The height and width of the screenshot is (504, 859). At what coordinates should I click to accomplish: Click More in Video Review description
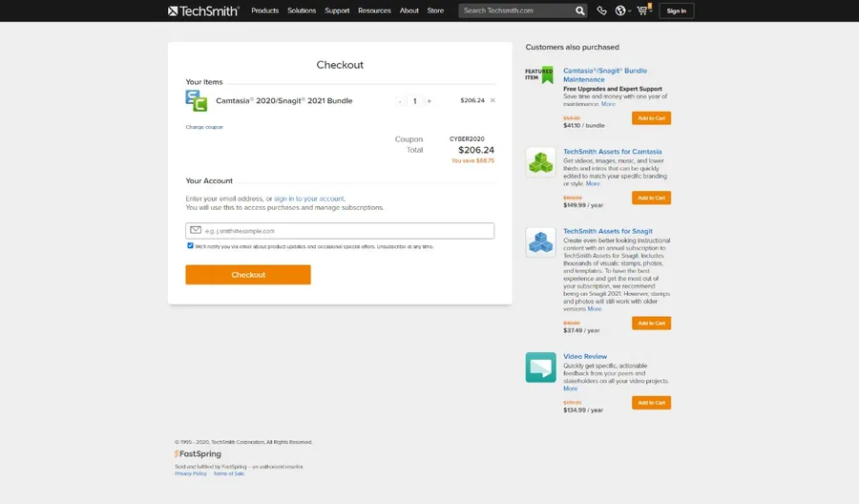[571, 388]
